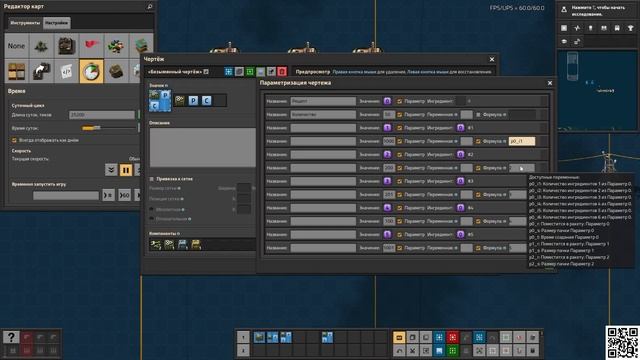Viewport: 640px width, 360px height.
Task: Adjust the Время суток slider
Action: pos(109,128)
